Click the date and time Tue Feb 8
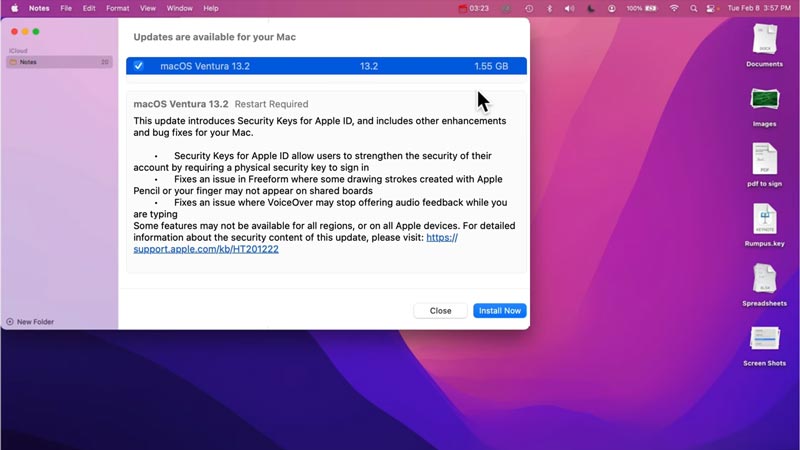 pyautogui.click(x=759, y=8)
